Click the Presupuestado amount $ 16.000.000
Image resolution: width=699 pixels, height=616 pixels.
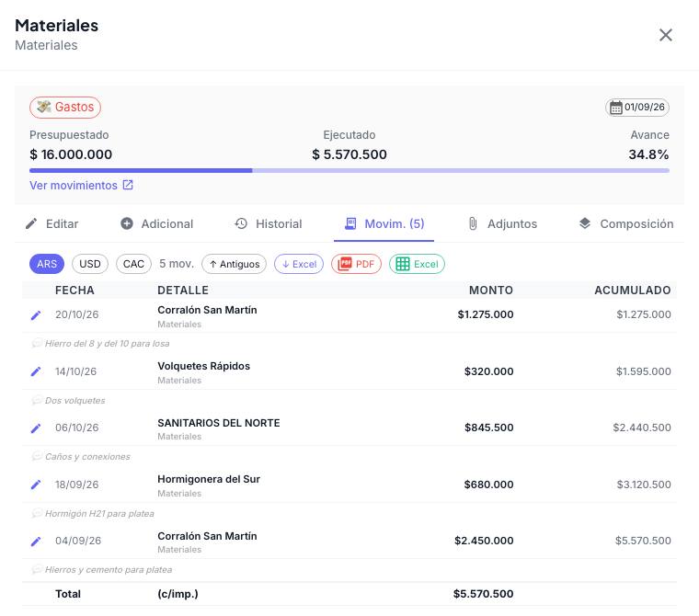[x=71, y=154]
